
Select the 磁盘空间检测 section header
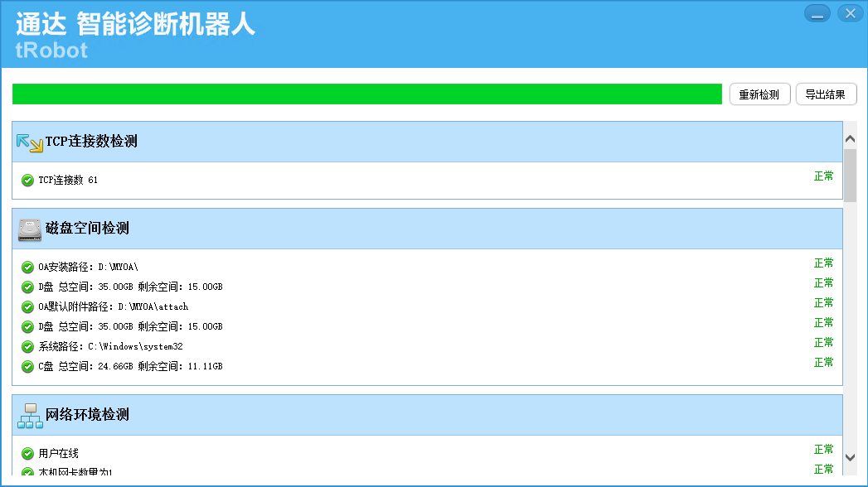[87, 229]
